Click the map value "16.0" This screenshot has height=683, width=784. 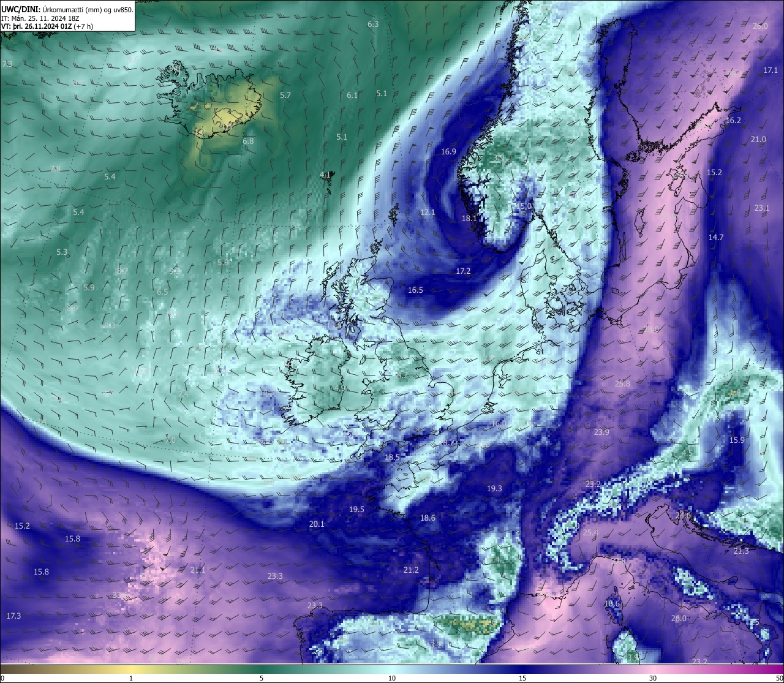pyautogui.click(x=498, y=424)
